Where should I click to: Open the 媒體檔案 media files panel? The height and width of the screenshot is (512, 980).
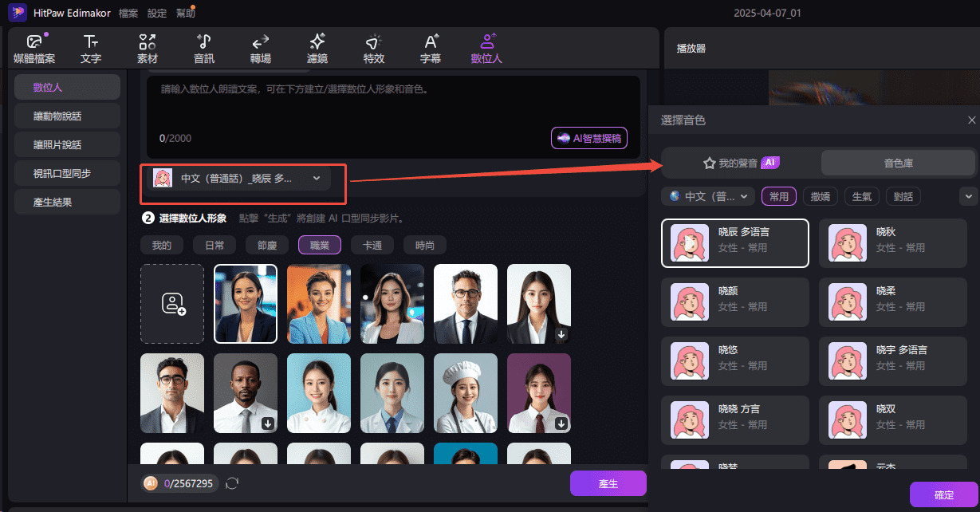click(33, 48)
